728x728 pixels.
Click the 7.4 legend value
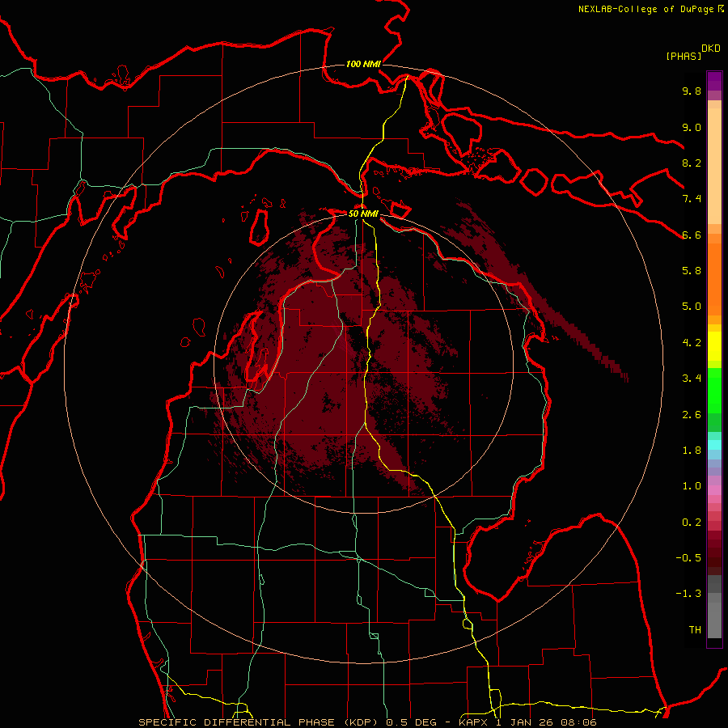pos(692,199)
